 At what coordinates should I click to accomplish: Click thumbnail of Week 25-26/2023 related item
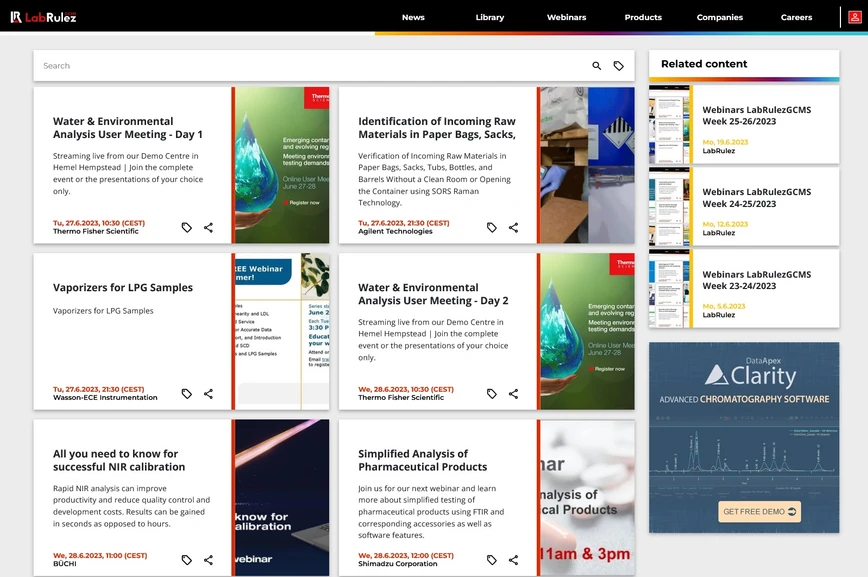[x=669, y=125]
